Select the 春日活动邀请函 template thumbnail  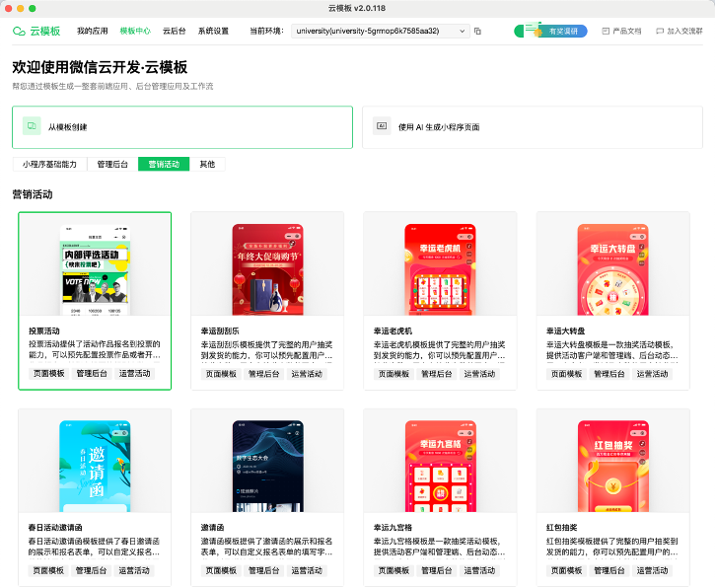tap(95, 466)
